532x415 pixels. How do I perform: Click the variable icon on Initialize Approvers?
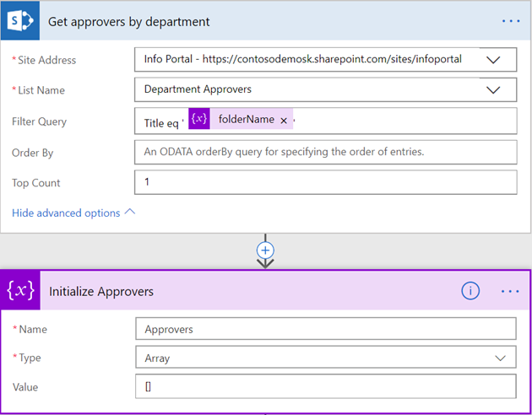[20, 291]
